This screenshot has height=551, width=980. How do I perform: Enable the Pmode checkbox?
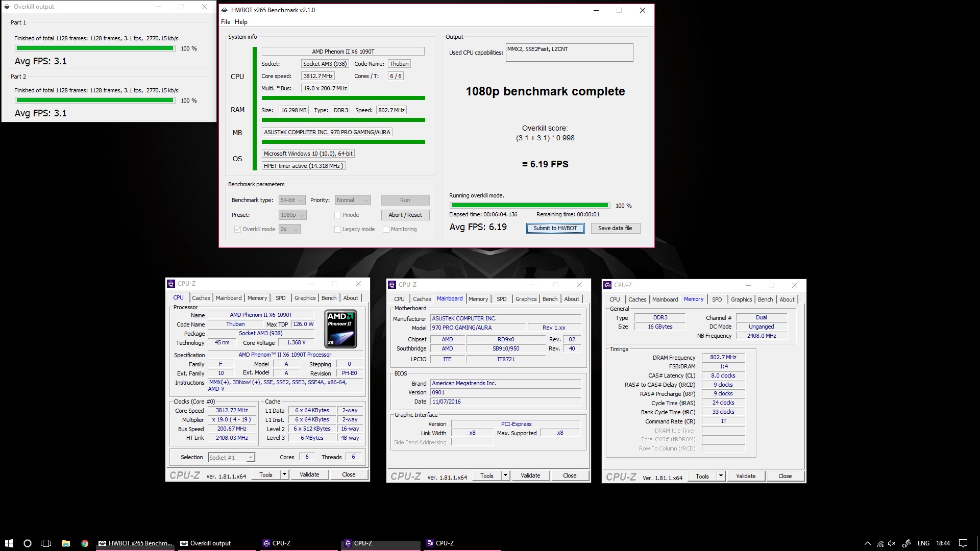pyautogui.click(x=337, y=215)
